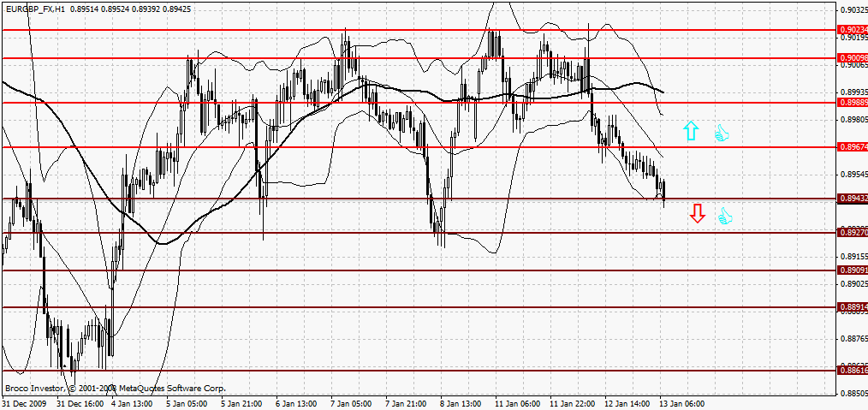The width and height of the screenshot is (868, 410).
Task: Click the 0.89270 dark price level label
Action: point(853,233)
